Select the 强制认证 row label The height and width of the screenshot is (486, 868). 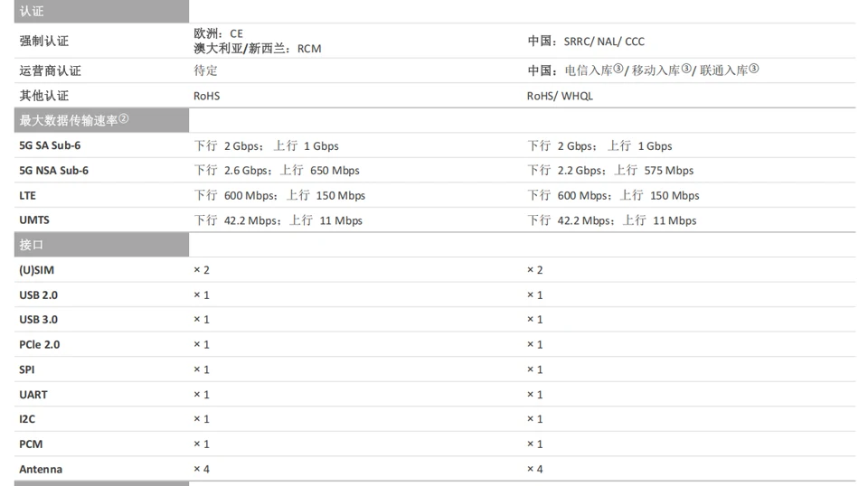click(44, 42)
